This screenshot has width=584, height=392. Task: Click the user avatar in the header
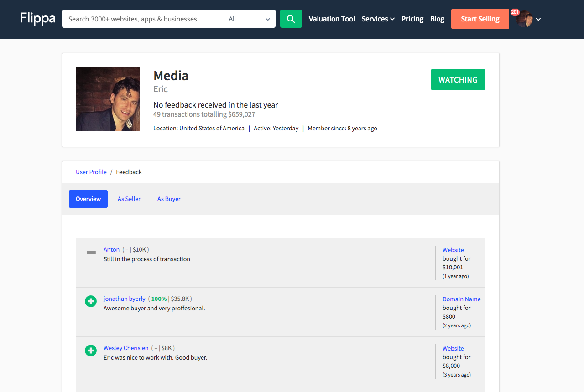pos(525,19)
